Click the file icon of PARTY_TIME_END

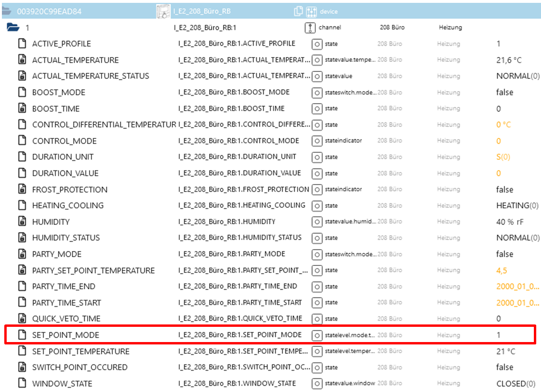click(22, 286)
